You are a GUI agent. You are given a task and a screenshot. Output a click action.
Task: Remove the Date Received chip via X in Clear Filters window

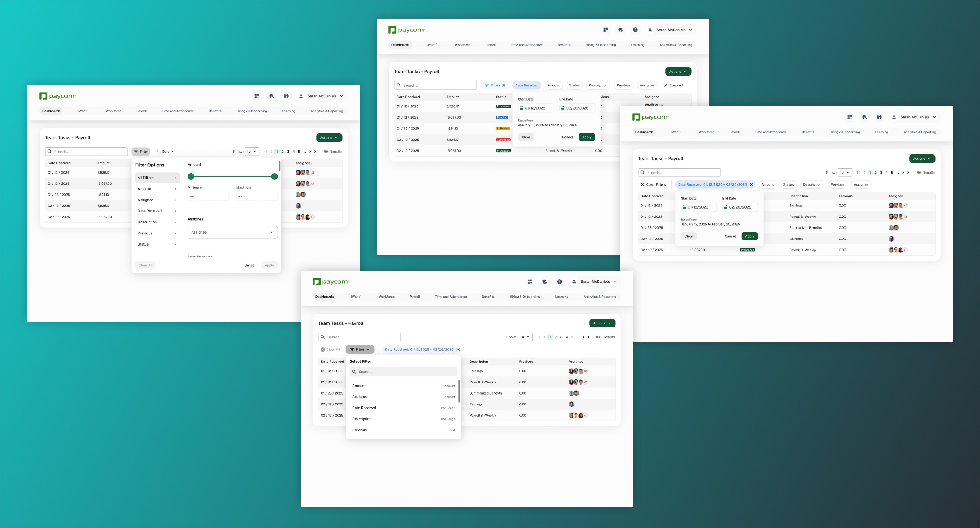click(x=751, y=185)
